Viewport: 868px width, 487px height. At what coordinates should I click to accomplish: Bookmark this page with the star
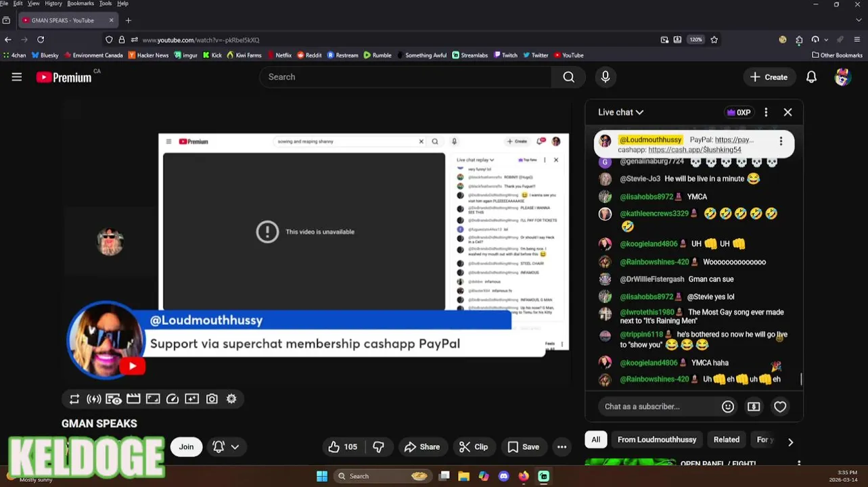point(714,40)
